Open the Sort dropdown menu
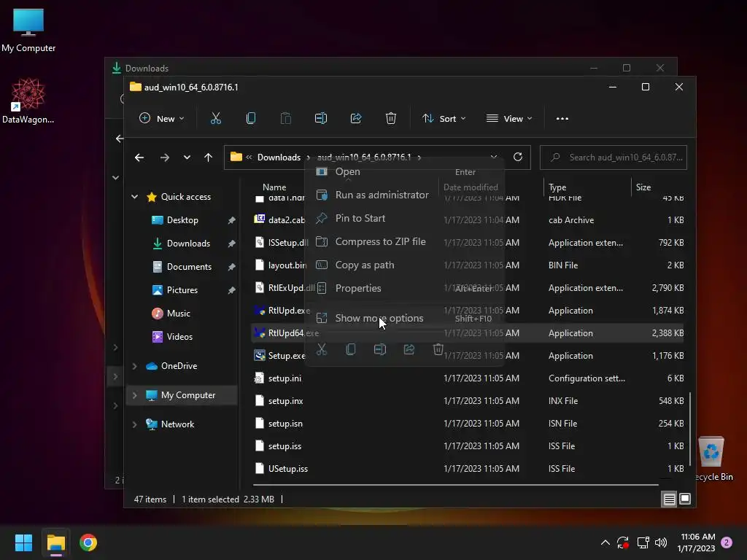Screen dimensions: 747x560 444,119
